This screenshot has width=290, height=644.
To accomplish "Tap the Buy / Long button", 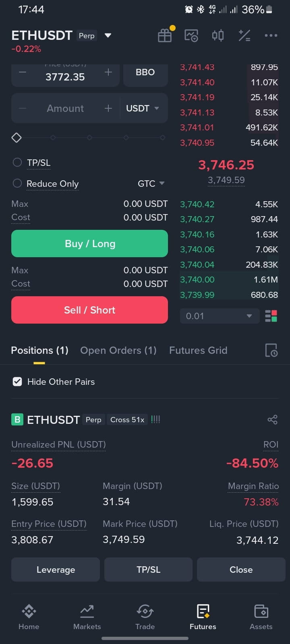I will coord(89,244).
